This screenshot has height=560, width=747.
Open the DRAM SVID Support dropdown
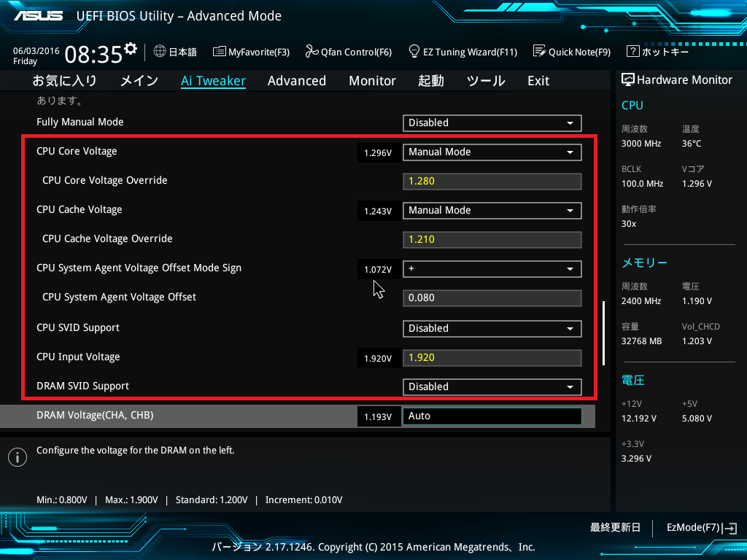(x=492, y=386)
